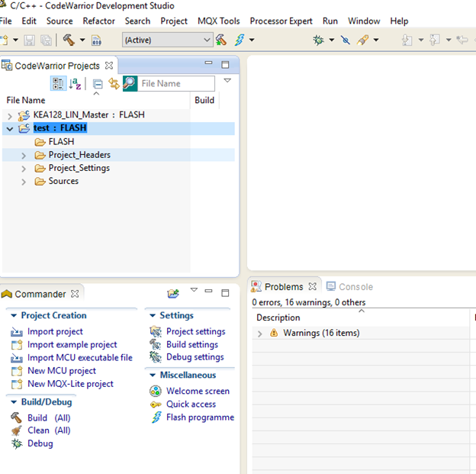Open the Projects panel view menu triangle
Image resolution: width=476 pixels, height=474 pixels.
227,80
